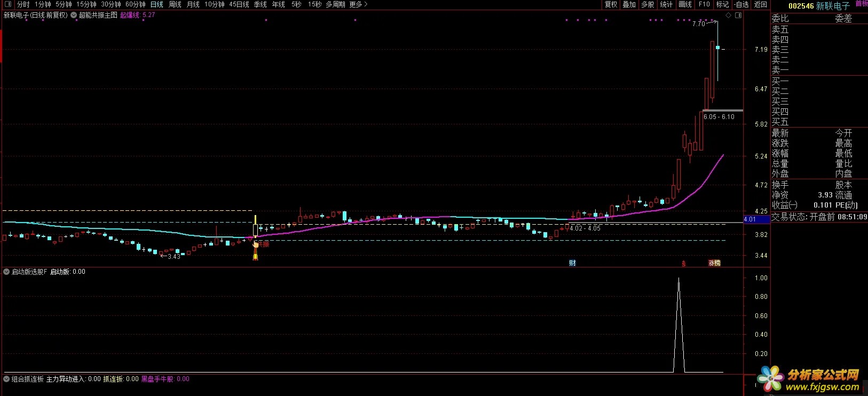Viewport: 868px width, 396px height.
Task: Click 抓连扳: 0.00 value
Action: 121,379
